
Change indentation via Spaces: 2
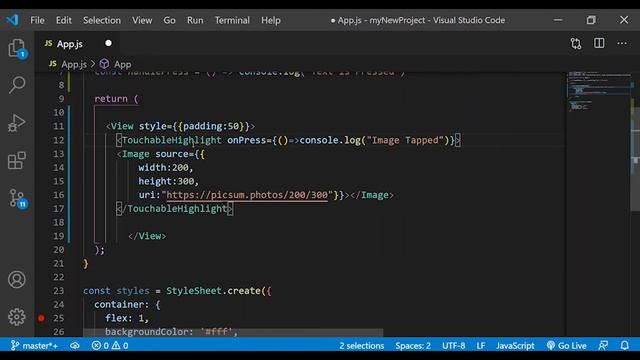click(413, 346)
